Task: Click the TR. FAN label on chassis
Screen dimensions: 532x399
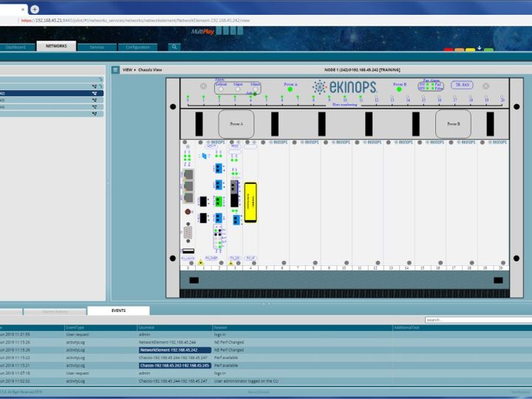Action: [462, 85]
